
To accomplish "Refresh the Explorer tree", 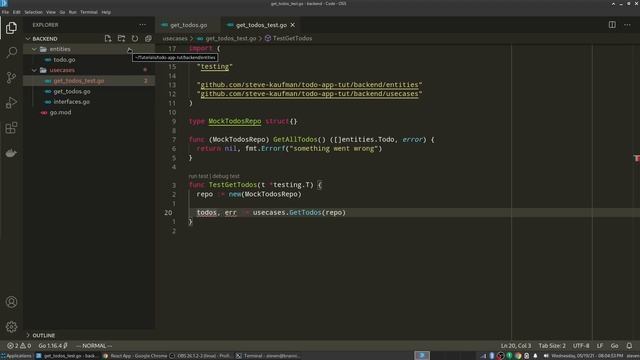I will click(x=135, y=38).
